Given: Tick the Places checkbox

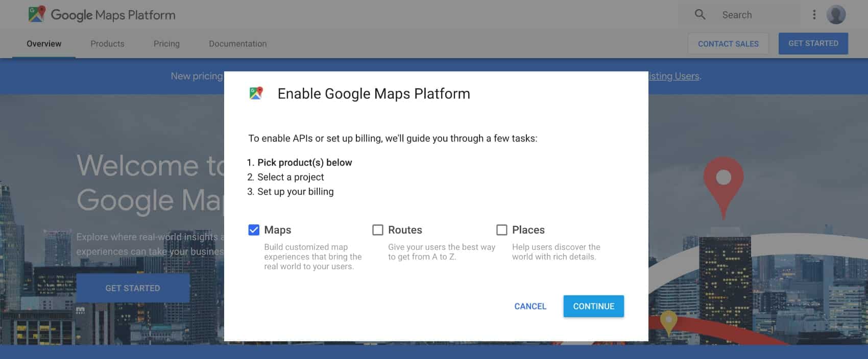Looking at the screenshot, I should [502, 230].
